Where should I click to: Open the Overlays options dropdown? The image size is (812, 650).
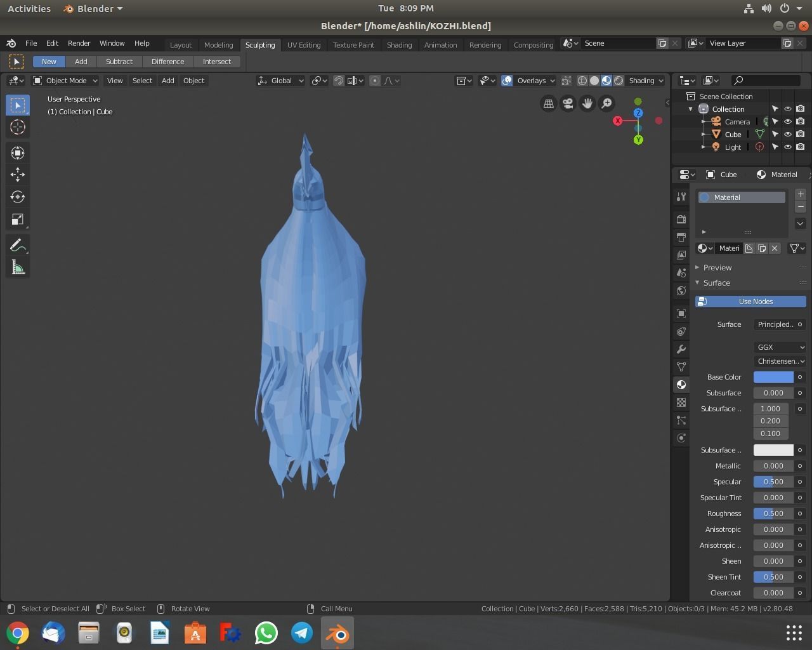pos(535,81)
